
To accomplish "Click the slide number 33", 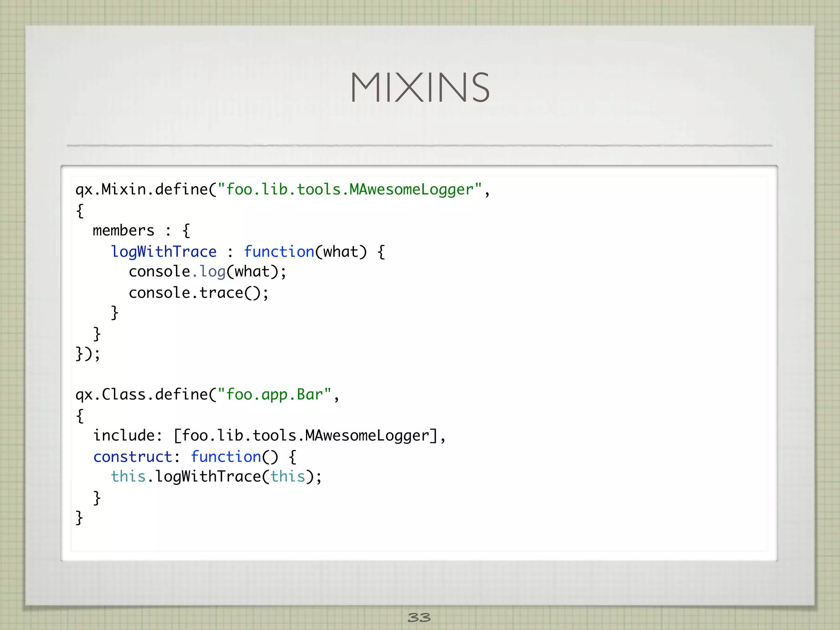I will click(419, 617).
